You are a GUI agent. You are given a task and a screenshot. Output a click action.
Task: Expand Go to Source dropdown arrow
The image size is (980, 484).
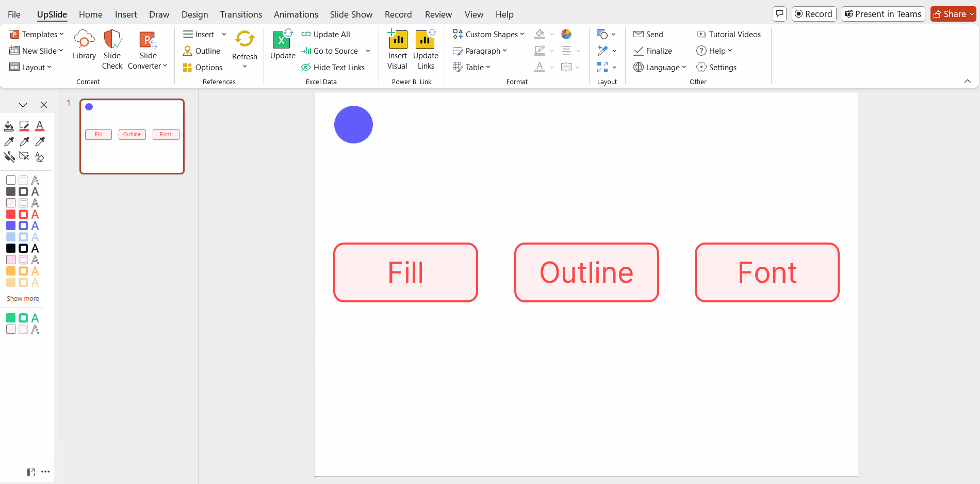point(368,51)
